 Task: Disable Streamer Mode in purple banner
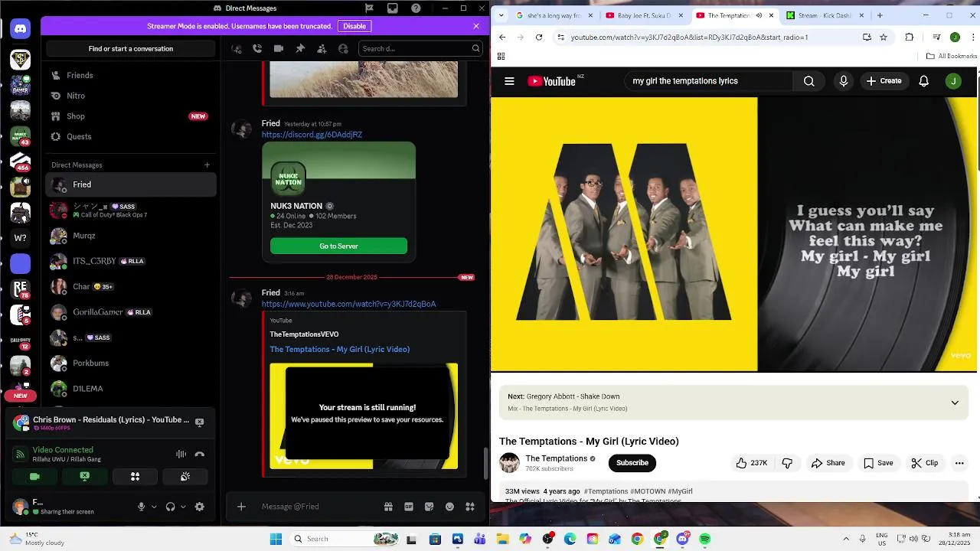(x=354, y=26)
